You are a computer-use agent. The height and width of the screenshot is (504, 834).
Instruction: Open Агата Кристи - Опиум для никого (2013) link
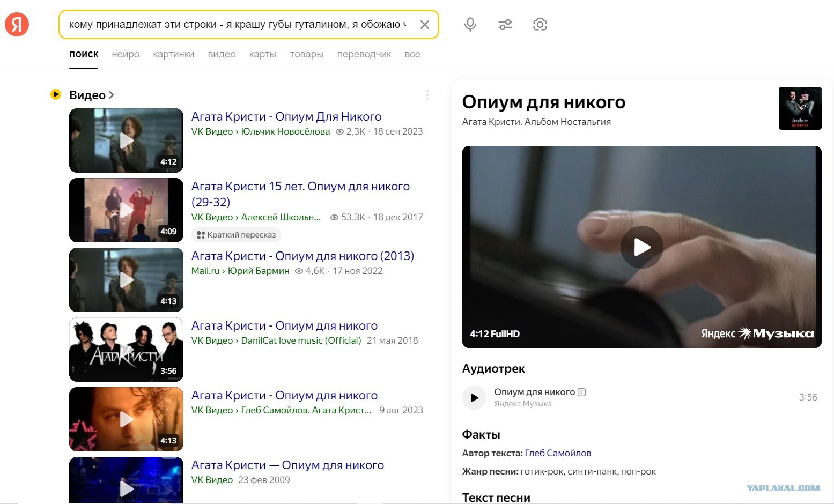[x=302, y=256]
